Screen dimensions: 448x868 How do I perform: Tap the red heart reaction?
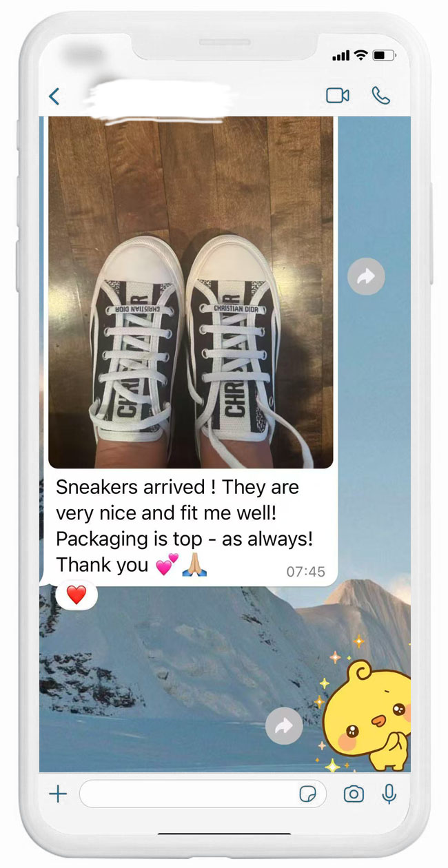(77, 595)
